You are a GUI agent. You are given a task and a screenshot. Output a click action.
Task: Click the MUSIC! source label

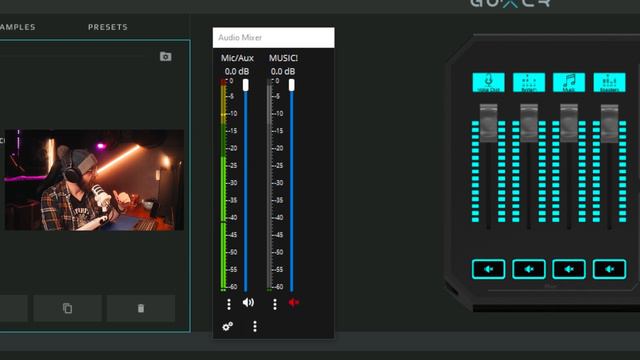point(283,58)
